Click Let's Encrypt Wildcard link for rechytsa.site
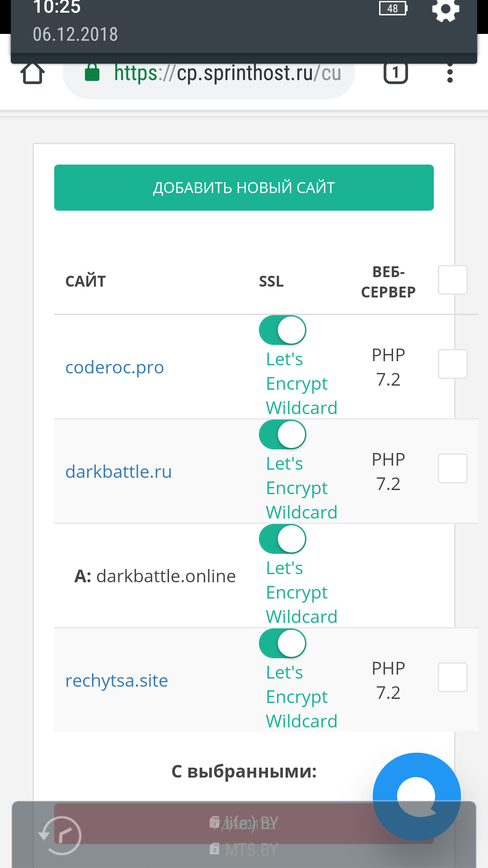 [301, 697]
